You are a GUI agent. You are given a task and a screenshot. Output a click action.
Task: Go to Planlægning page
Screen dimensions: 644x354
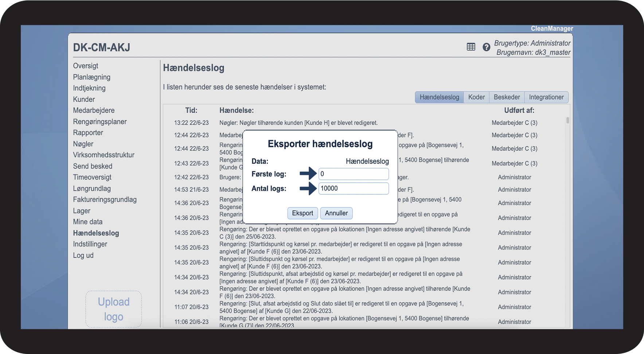[91, 77]
